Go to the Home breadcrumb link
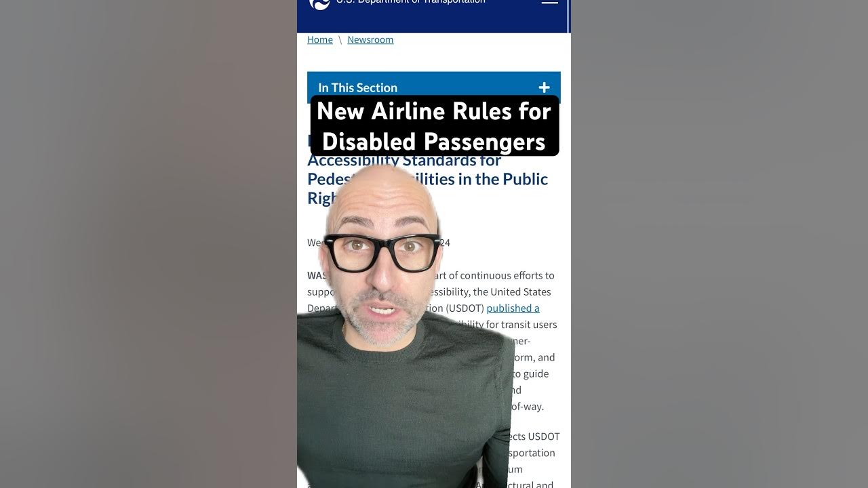Screen dimensions: 868x488 point(320,39)
